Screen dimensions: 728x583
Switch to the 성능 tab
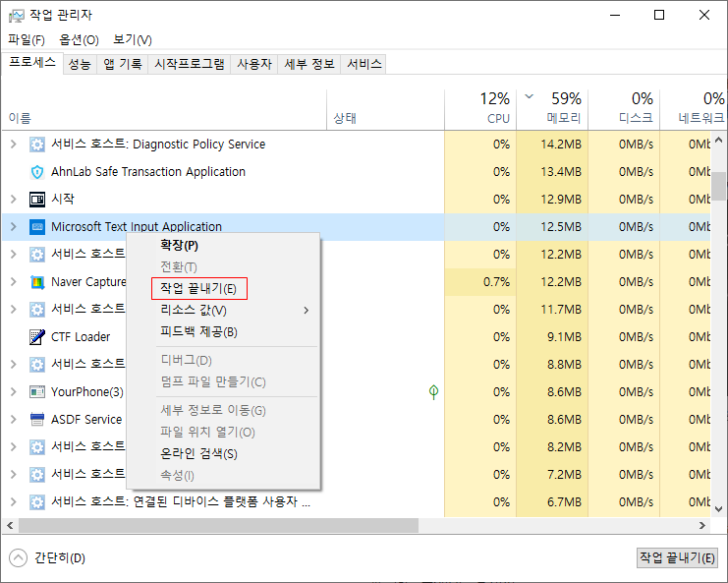pos(80,64)
